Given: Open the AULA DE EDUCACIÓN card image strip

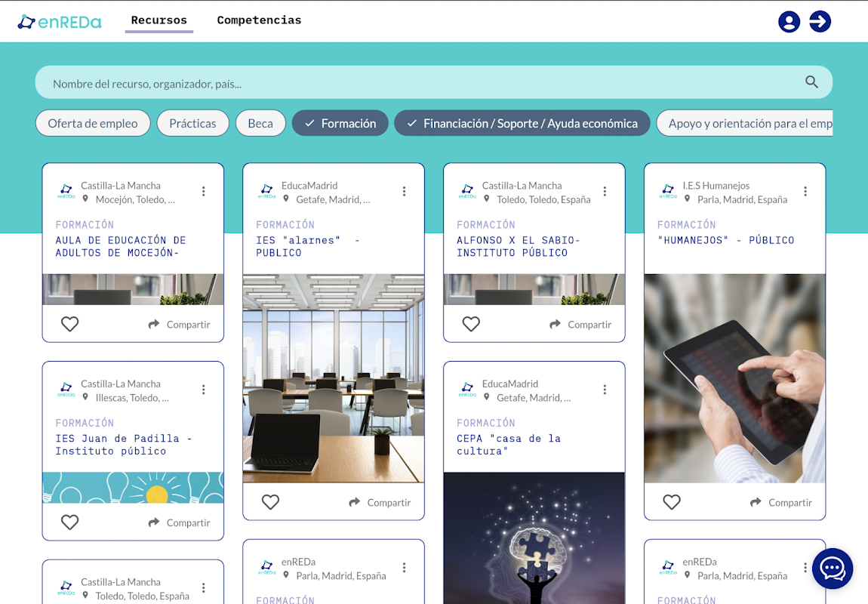Looking at the screenshot, I should (x=134, y=290).
